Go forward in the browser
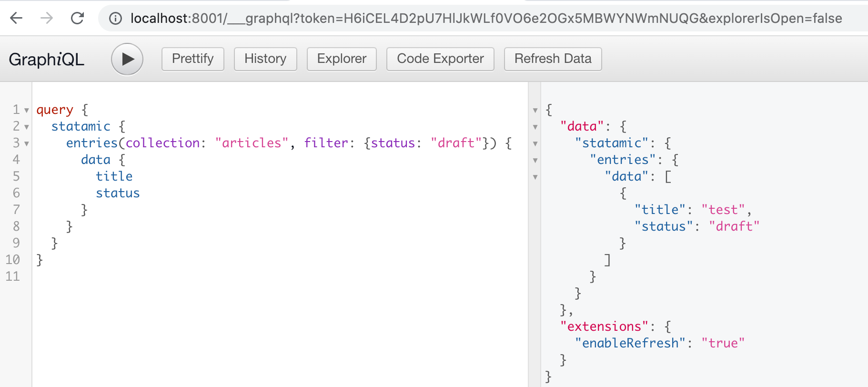 [47, 19]
